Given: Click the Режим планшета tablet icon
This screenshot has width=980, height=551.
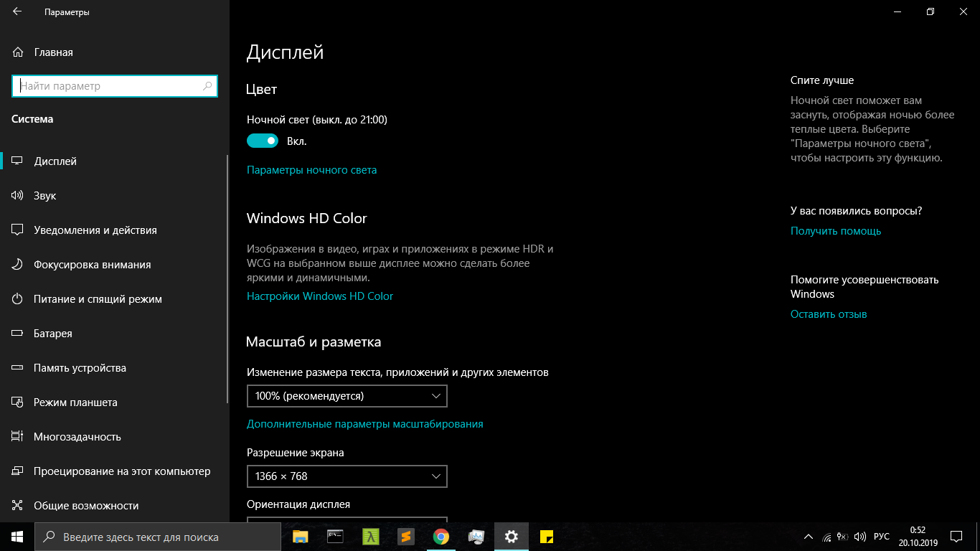Looking at the screenshot, I should (18, 402).
